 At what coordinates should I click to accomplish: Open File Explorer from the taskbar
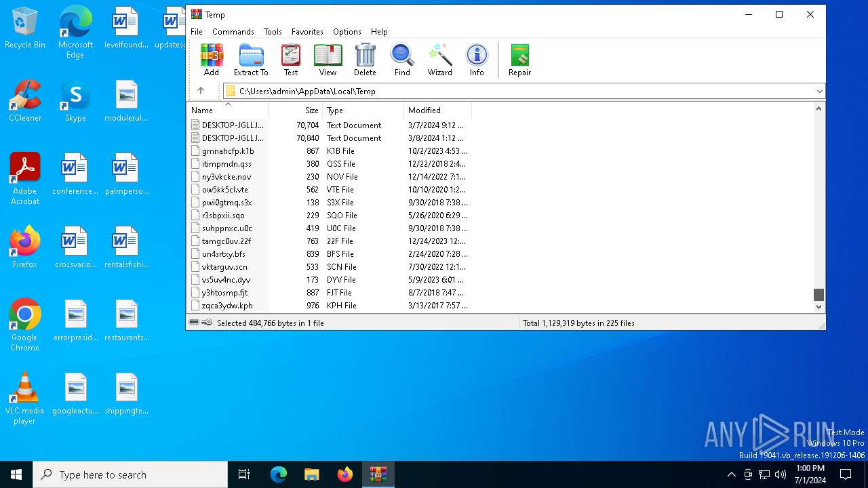[312, 474]
